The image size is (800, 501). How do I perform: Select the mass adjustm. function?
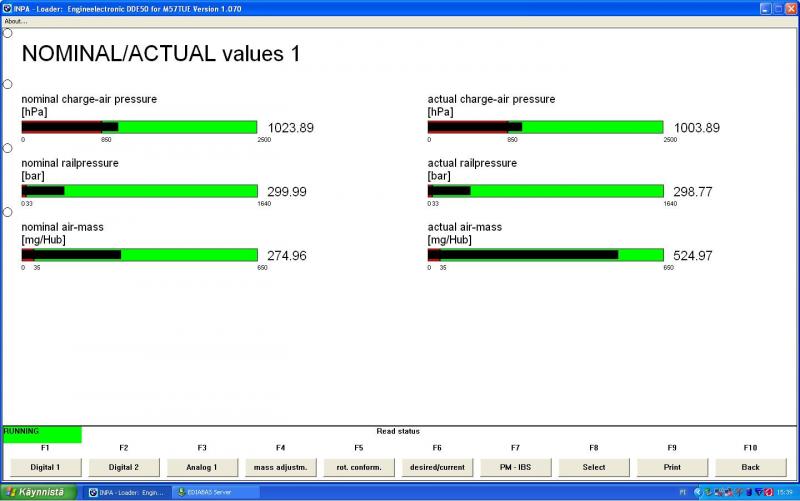pos(280,467)
